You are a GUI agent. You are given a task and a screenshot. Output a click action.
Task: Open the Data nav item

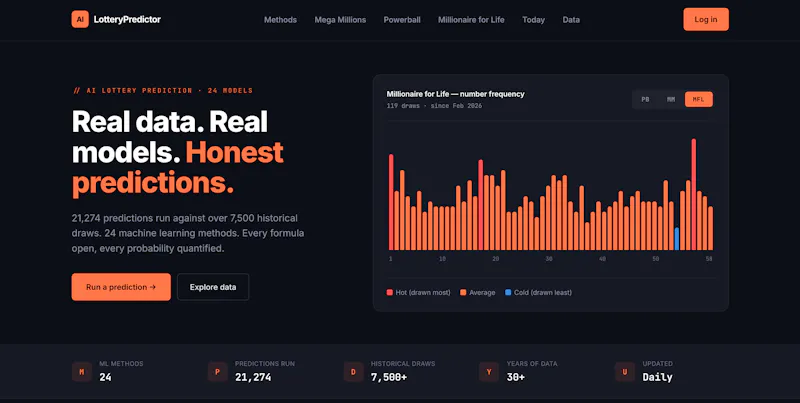[x=571, y=20]
